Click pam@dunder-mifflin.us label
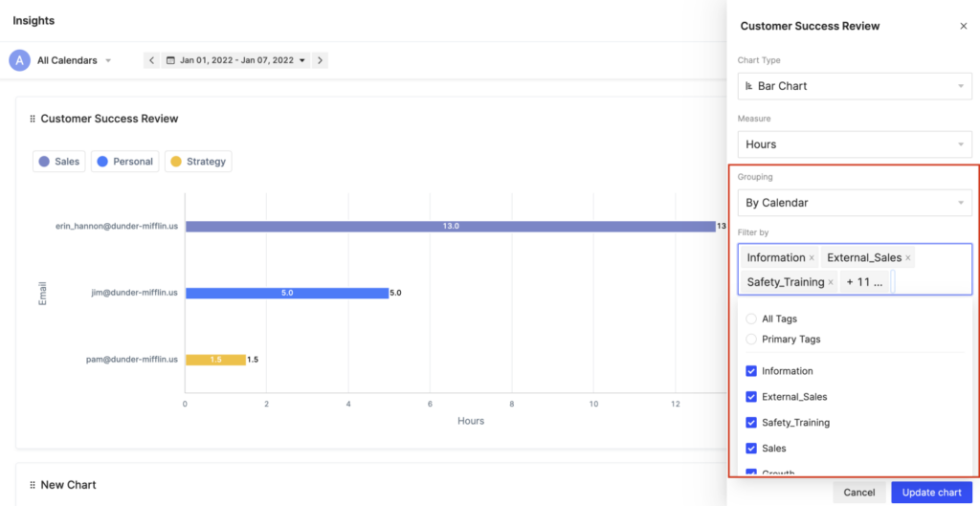The image size is (980, 506). [132, 360]
